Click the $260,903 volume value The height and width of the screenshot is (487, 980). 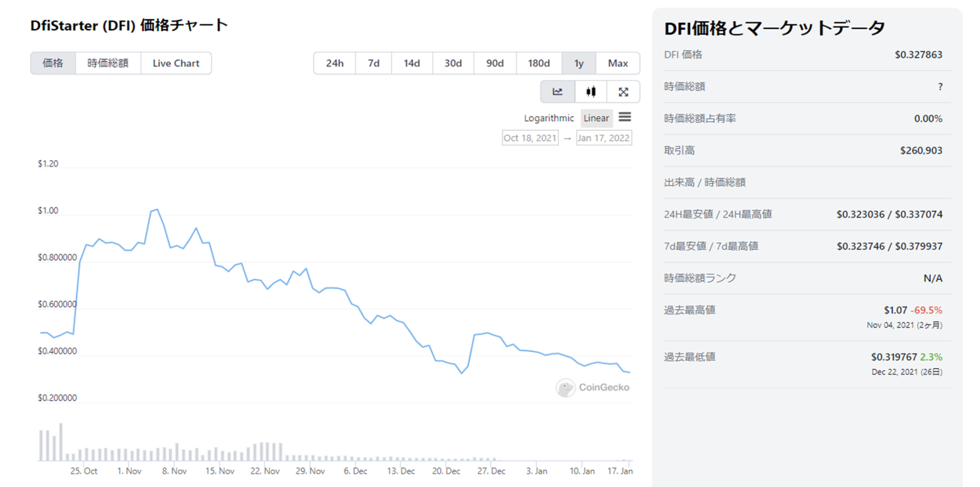[x=921, y=150]
